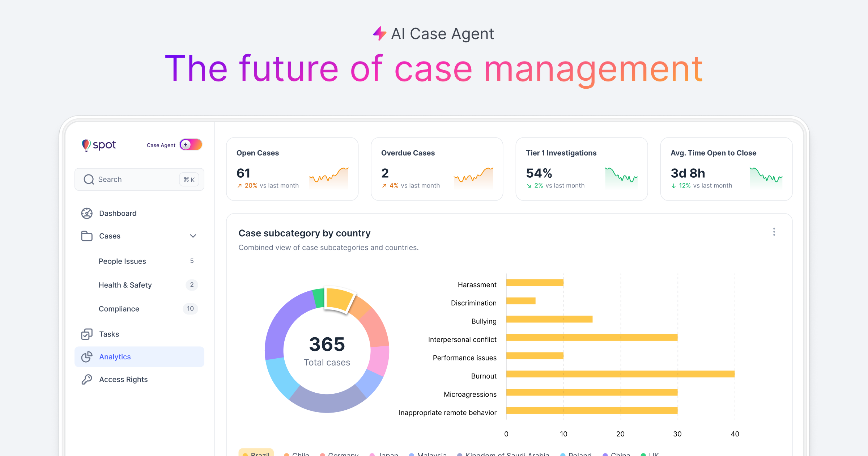The image size is (868, 456).
Task: Open the Dashboard from the sidebar
Action: coord(117,213)
